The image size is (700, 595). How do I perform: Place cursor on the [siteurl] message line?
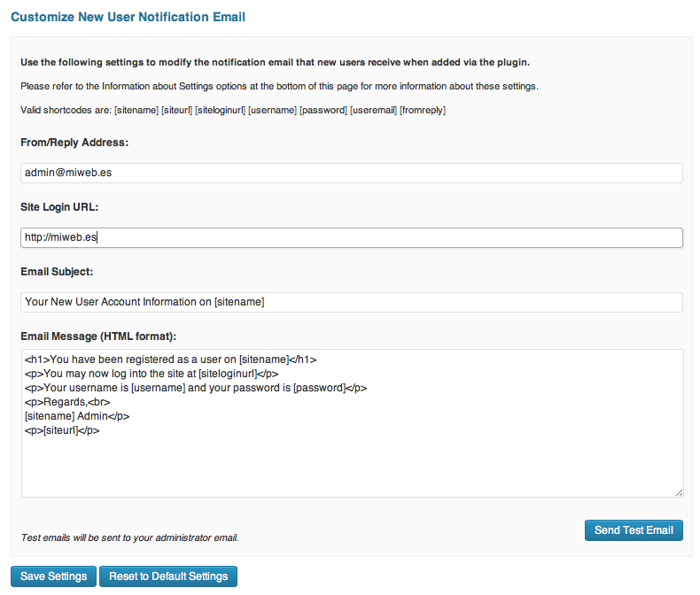tap(62, 430)
